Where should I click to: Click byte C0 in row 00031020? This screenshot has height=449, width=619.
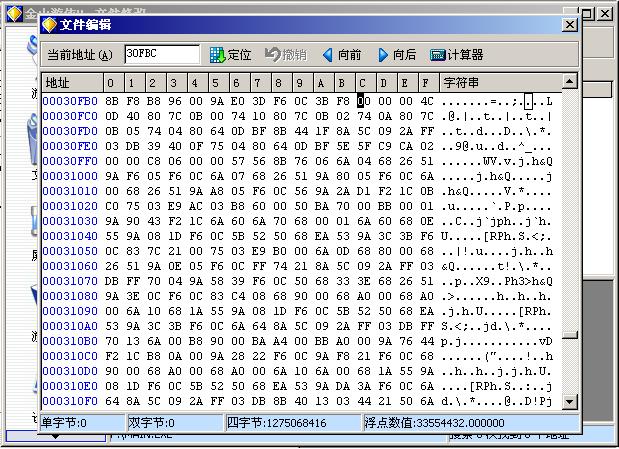pyautogui.click(x=112, y=206)
